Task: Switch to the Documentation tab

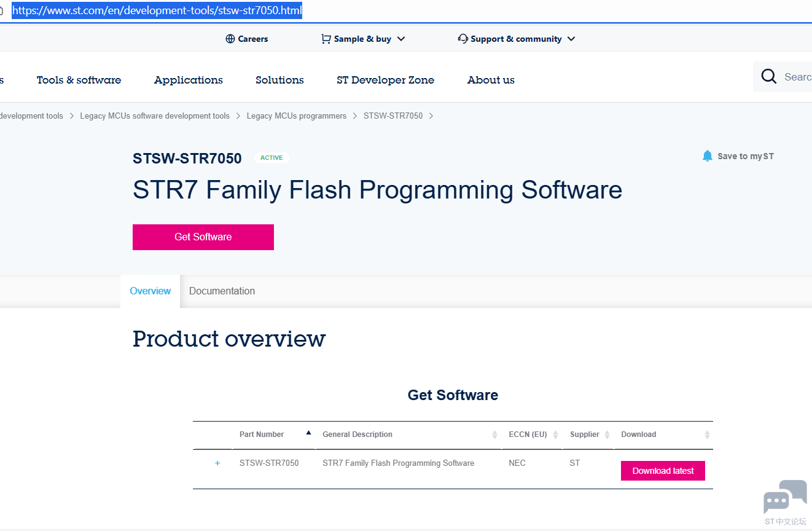Action: pos(222,291)
